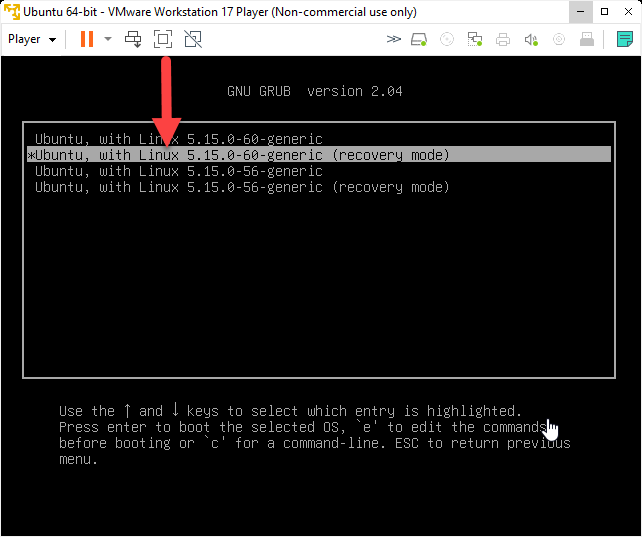Click the USB device icon

pyautogui.click(x=587, y=39)
